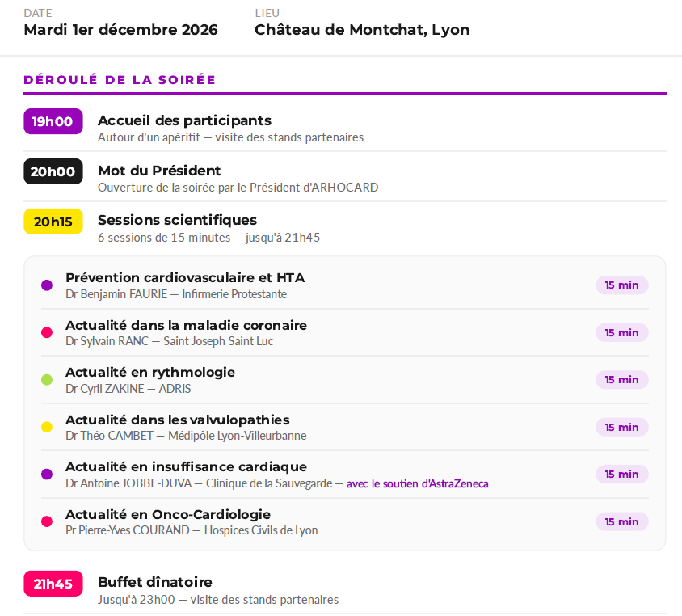Click the 15 min badge for Onco-Cardiologie session
This screenshot has height=616, width=682.
(622, 521)
